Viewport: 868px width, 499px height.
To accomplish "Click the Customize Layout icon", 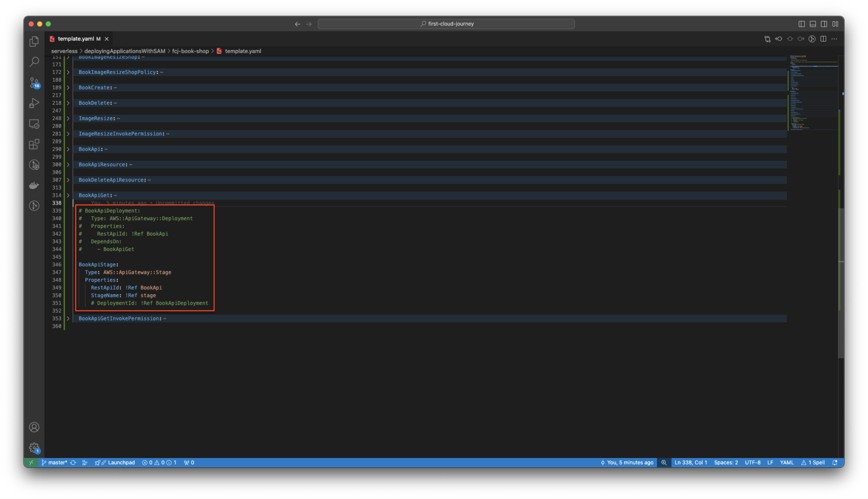I will (x=836, y=24).
